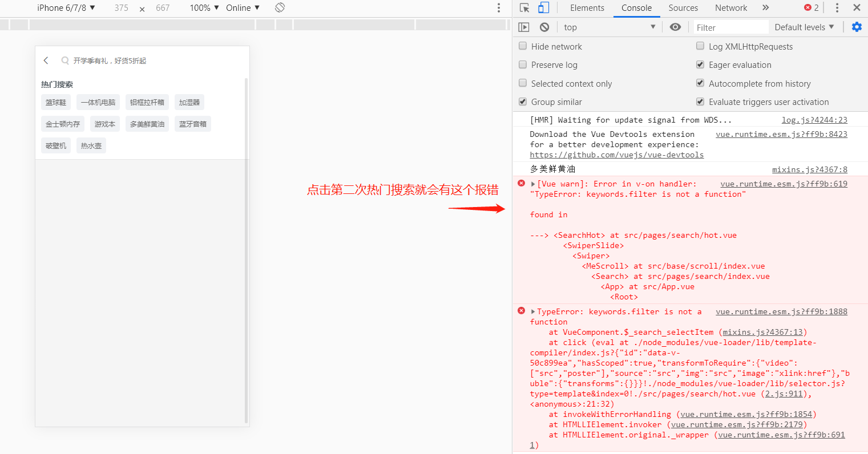Toggle the live expression eye icon

coord(675,27)
